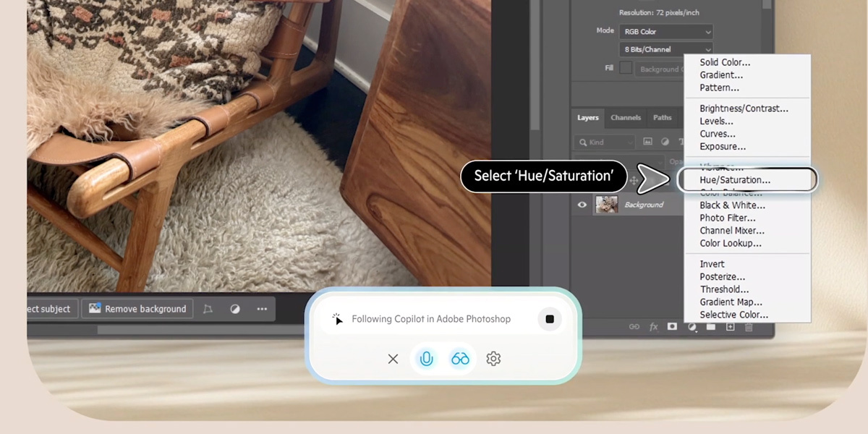868x434 pixels.
Task: Switch to the Channels tab
Action: (626, 117)
